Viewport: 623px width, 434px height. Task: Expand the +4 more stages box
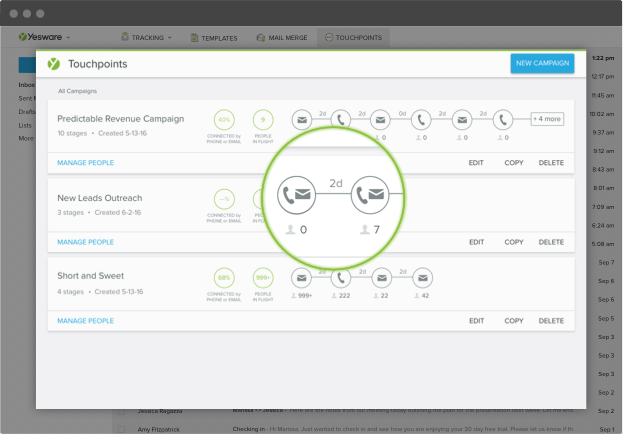[547, 119]
